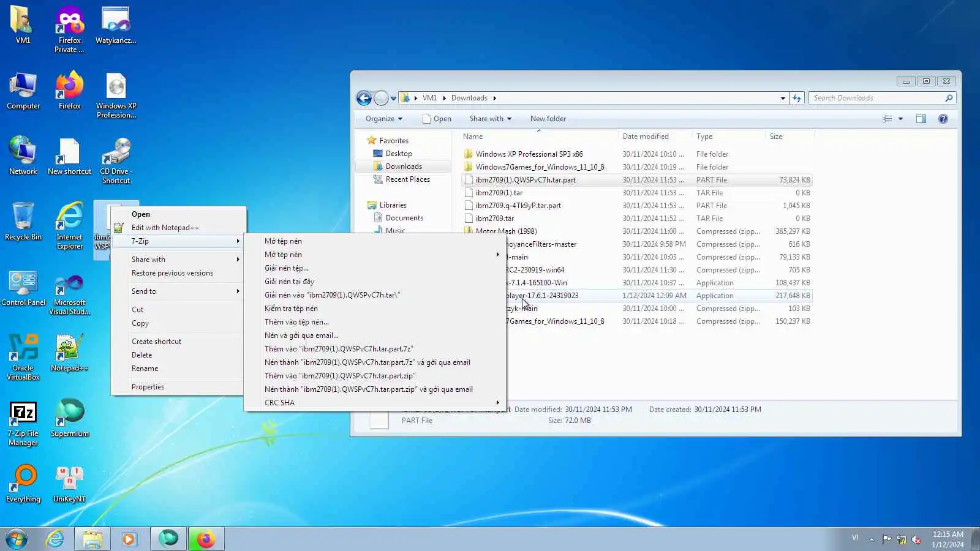Select Supermium desktop shortcut
This screenshot has width=980, height=551.
coord(69,419)
